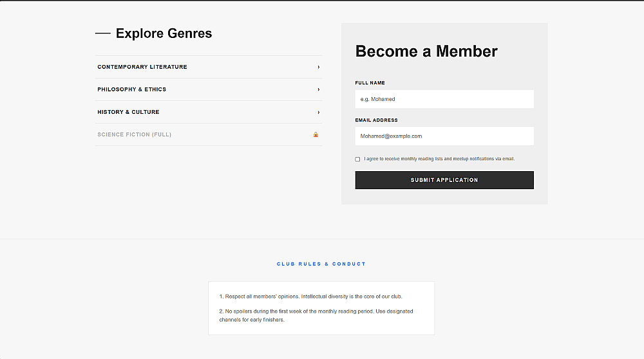This screenshot has width=644, height=359.
Task: Select the locked Science Fiction (Full) item
Action: pos(135,134)
